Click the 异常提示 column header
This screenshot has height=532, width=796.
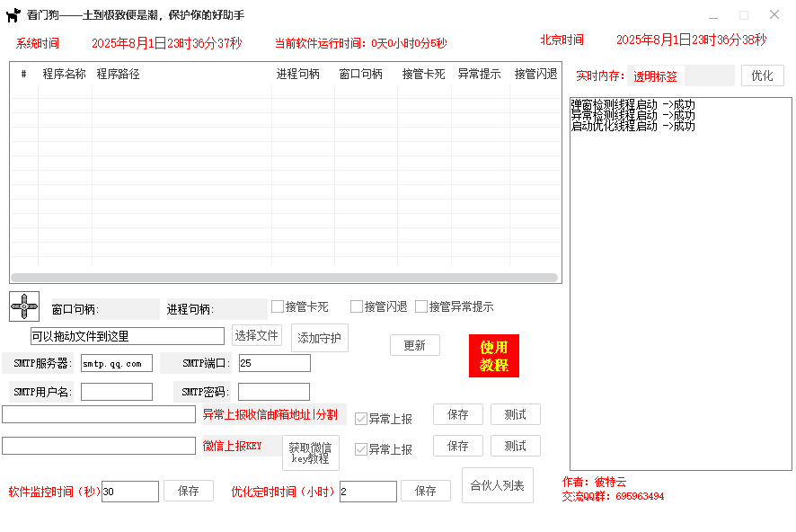[481, 74]
